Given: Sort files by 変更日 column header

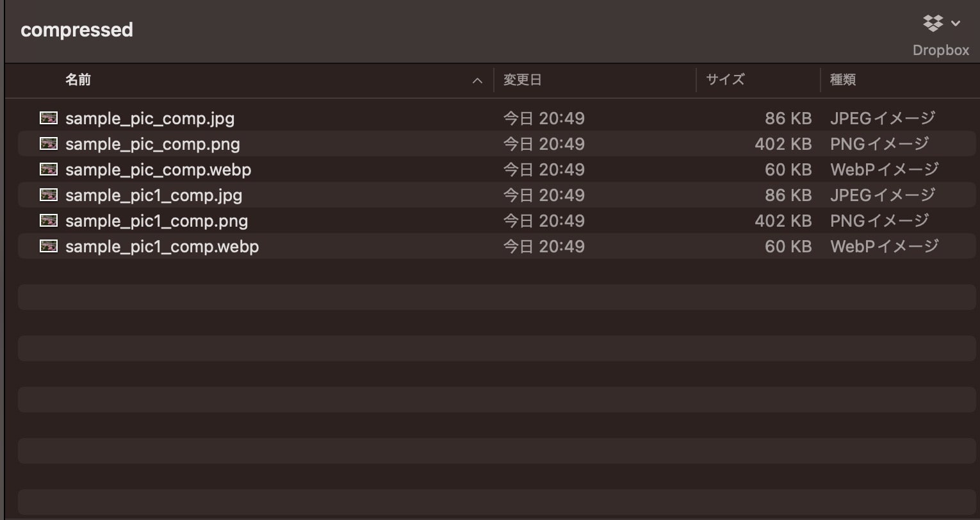Looking at the screenshot, I should point(522,79).
